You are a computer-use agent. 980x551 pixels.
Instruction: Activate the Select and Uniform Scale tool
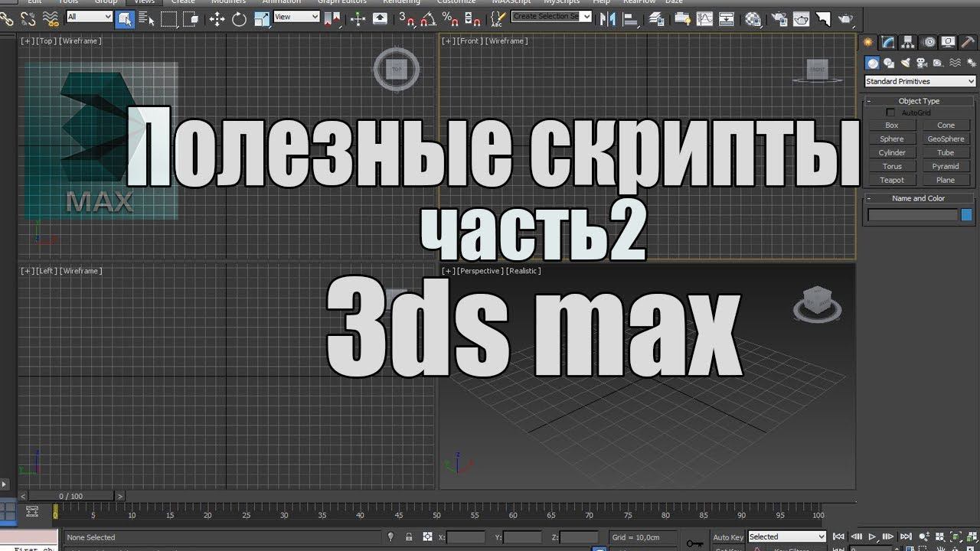point(262,18)
